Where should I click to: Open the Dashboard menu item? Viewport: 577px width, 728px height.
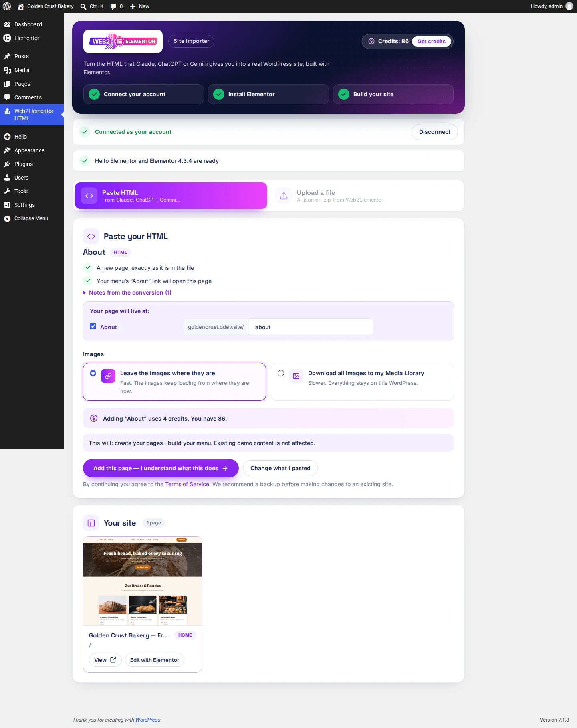[32, 24]
